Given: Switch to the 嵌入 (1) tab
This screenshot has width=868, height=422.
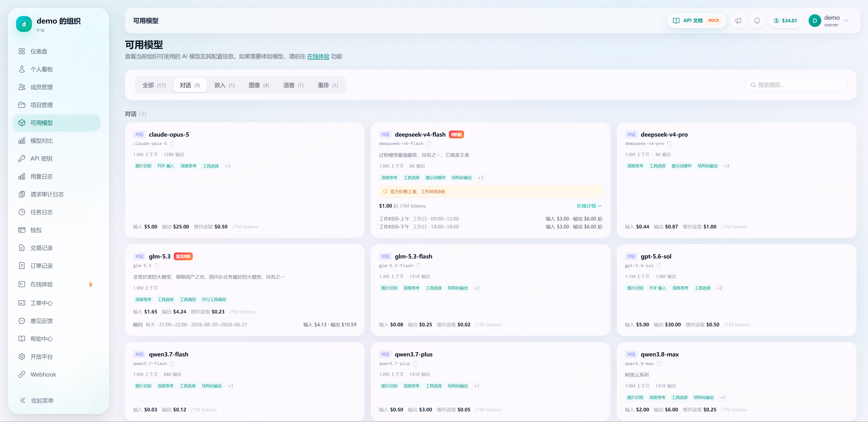Looking at the screenshot, I should pos(224,85).
